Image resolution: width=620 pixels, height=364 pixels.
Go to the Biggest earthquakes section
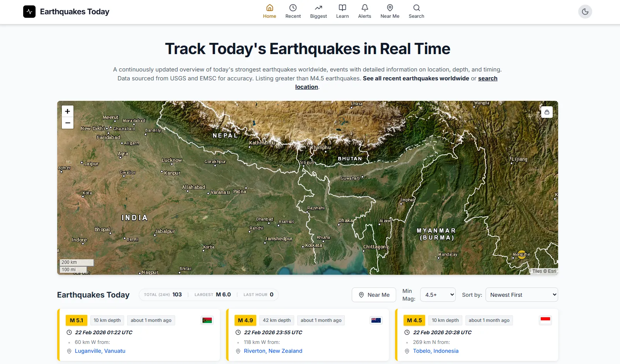point(319,11)
